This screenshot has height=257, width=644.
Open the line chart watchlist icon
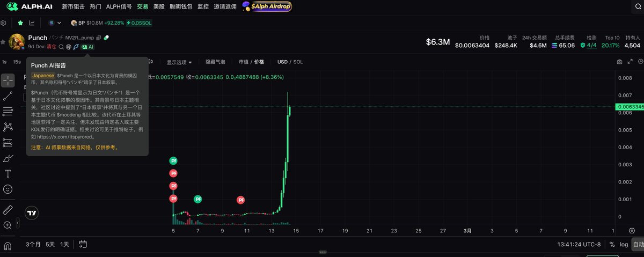[32, 23]
